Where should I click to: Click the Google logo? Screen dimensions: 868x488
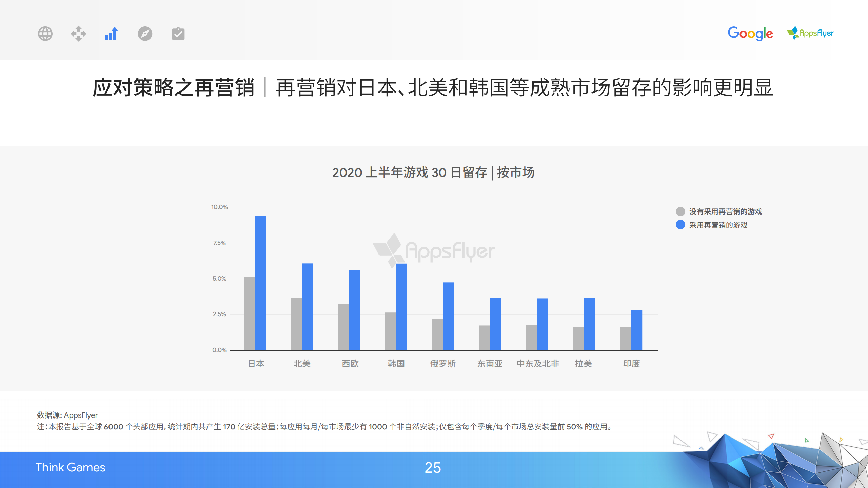[x=750, y=33]
